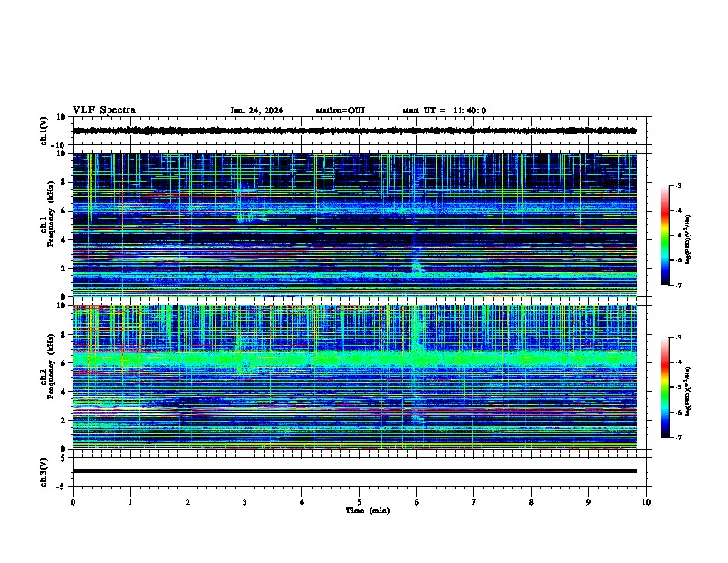
Task: Click the ch.1 color bar 'log(PSD)' label
Action: [688, 240]
